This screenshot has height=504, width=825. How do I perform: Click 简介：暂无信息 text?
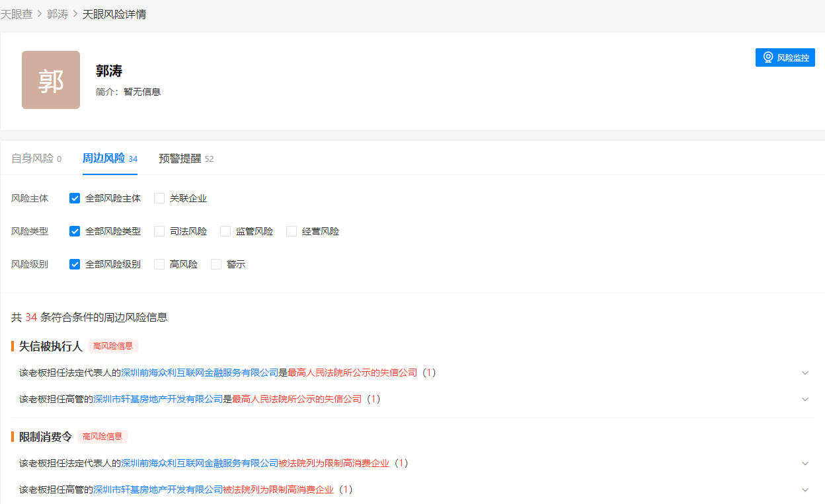click(128, 92)
